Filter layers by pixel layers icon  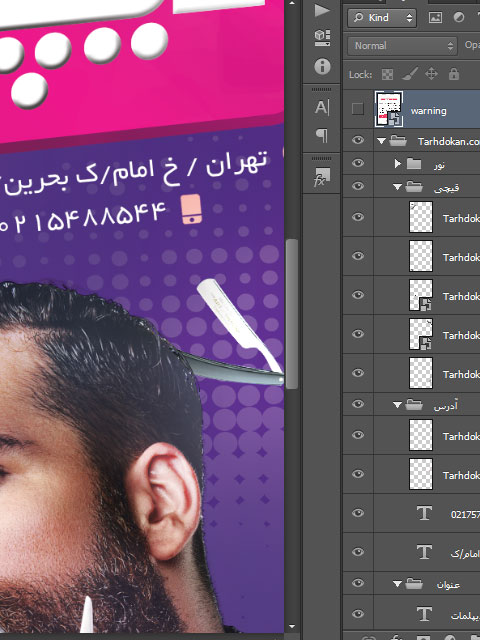[x=435, y=18]
